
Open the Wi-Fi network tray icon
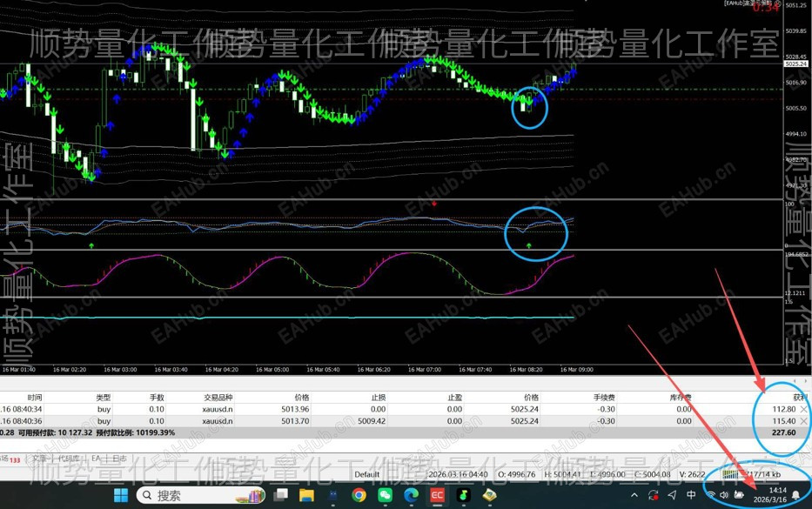click(x=711, y=496)
